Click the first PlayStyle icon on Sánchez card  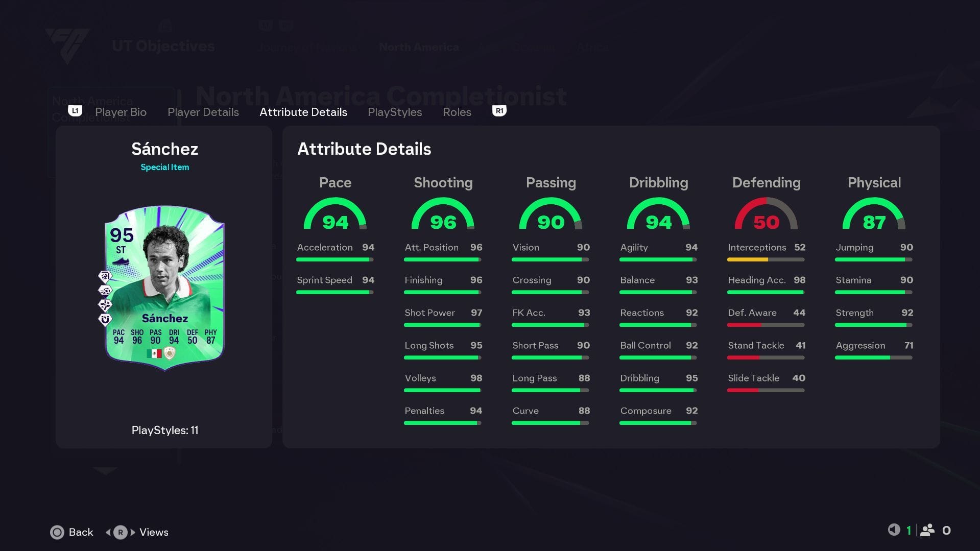(105, 276)
